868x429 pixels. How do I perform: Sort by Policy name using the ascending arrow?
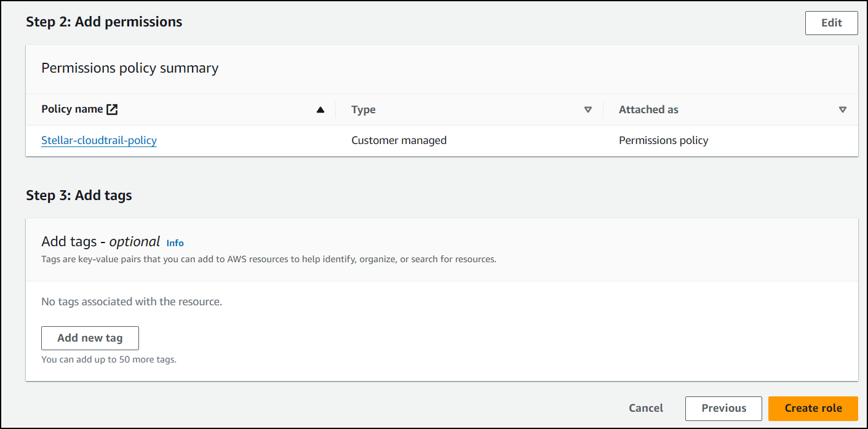tap(320, 110)
